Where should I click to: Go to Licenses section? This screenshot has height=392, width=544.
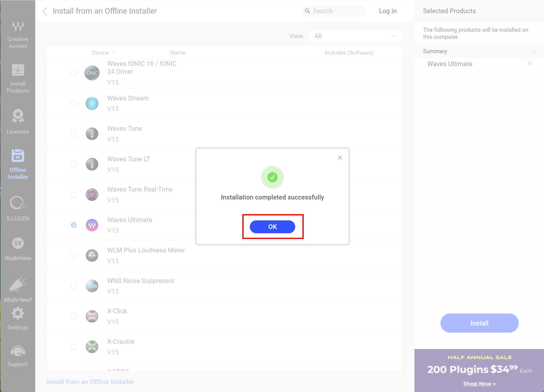(18, 122)
